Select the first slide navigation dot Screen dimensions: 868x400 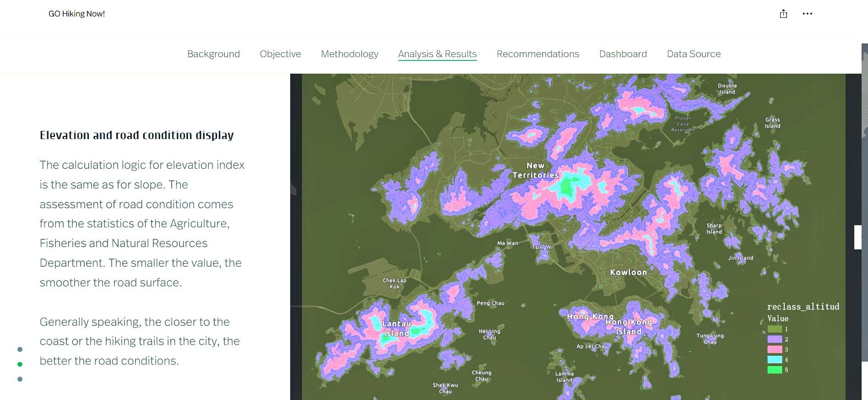pyautogui.click(x=20, y=349)
